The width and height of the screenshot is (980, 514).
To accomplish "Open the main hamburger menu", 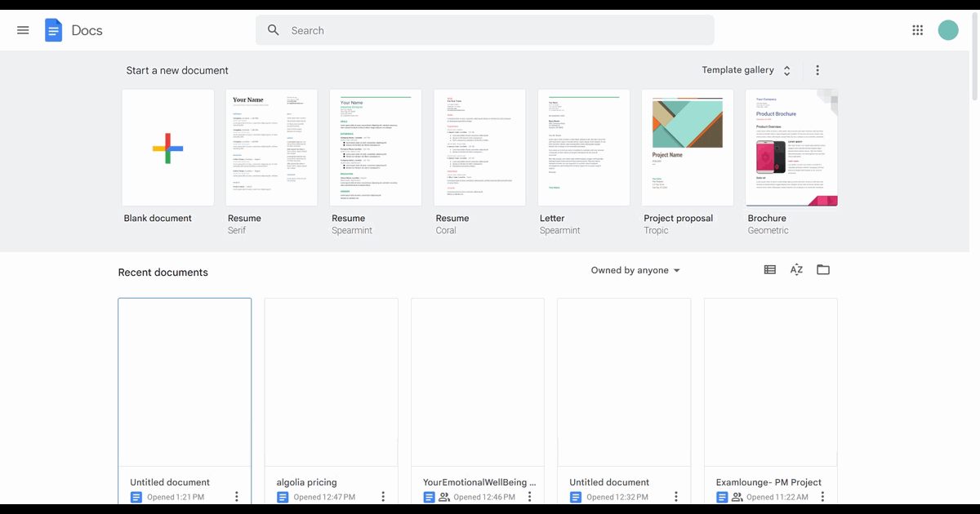I will click(x=23, y=30).
